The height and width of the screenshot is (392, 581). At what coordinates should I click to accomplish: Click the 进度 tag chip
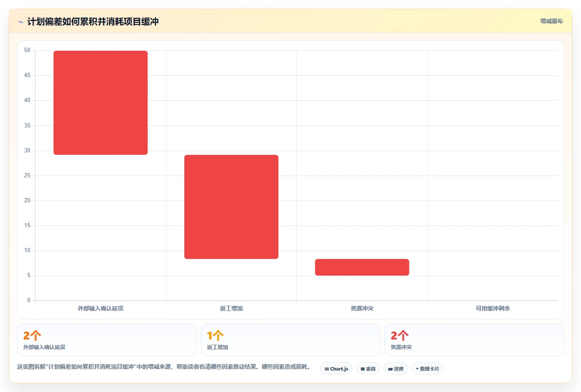point(396,369)
